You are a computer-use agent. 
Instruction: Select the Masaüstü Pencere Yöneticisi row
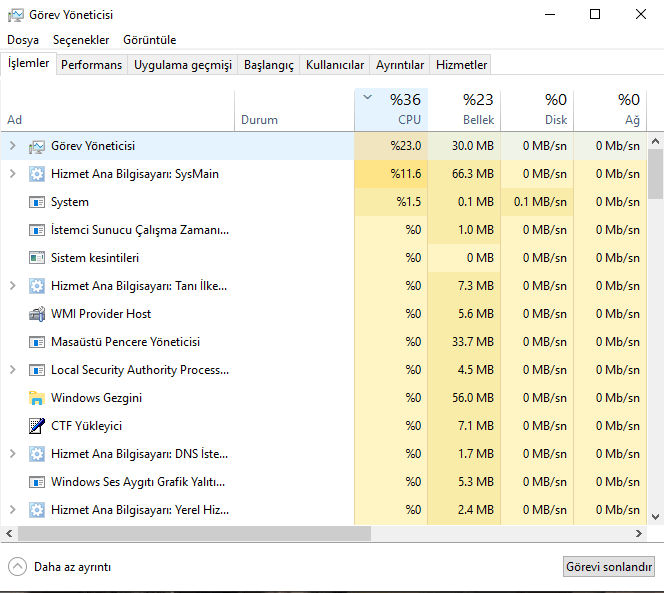(324, 342)
